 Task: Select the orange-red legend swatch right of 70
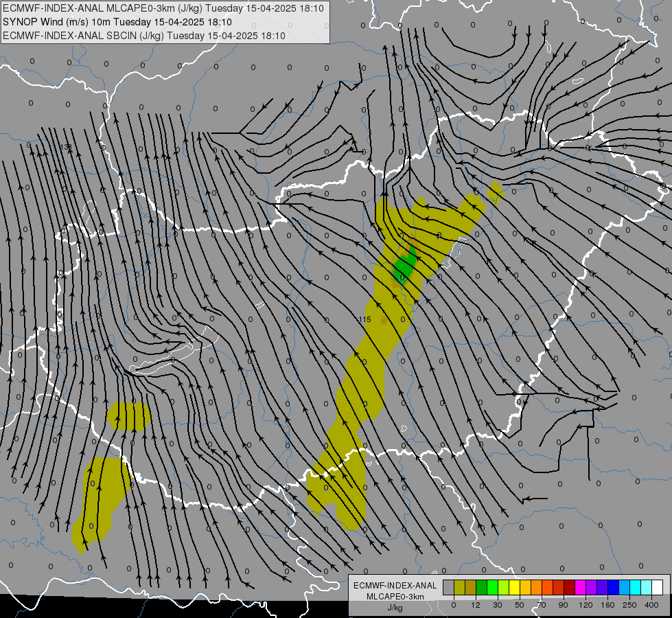548,587
